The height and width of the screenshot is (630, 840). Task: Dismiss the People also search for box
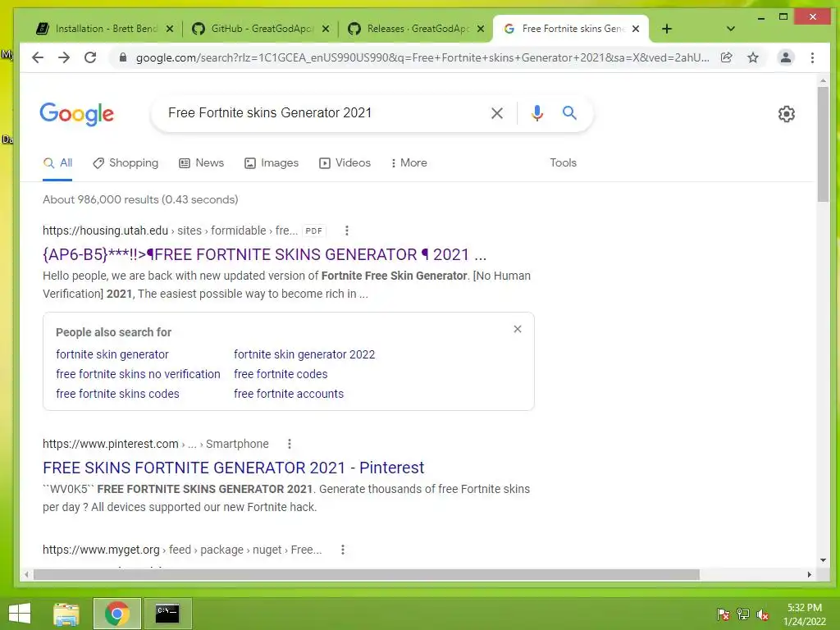tap(517, 329)
